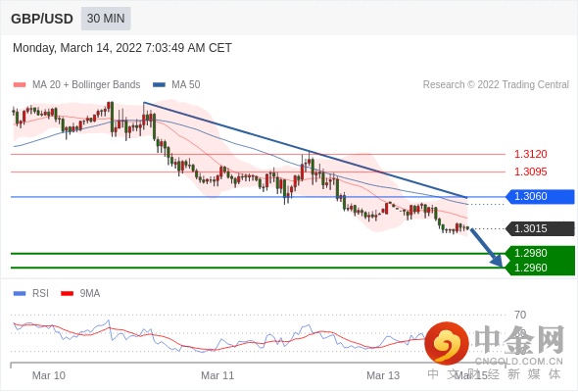Click the CNGOLD swirl logo icon

(x=447, y=343)
